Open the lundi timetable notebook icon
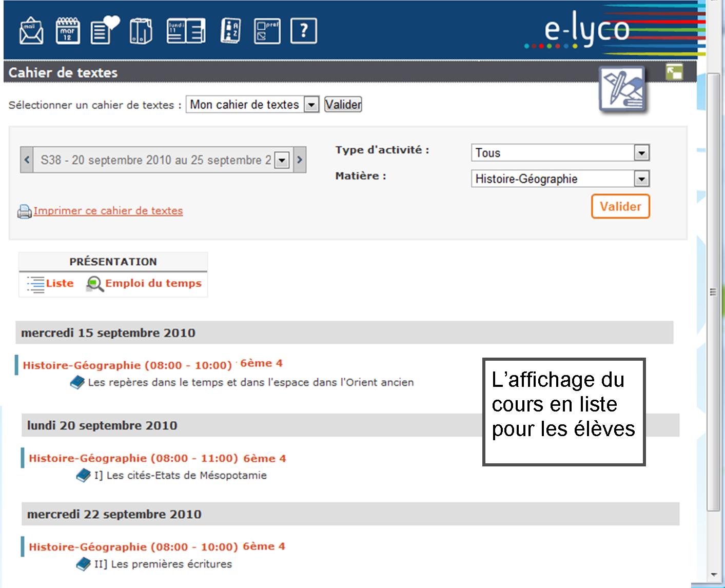 point(186,31)
